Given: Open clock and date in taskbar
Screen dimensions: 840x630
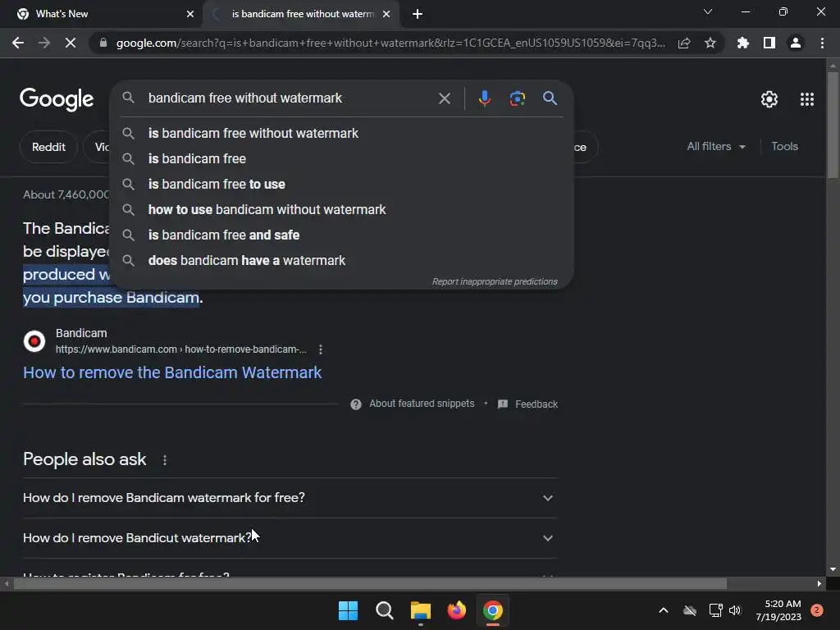Looking at the screenshot, I should coord(778,610).
